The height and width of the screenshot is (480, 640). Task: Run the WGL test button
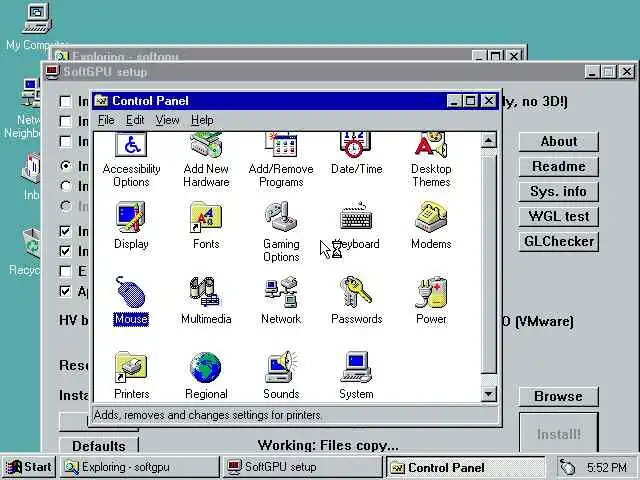click(x=558, y=216)
